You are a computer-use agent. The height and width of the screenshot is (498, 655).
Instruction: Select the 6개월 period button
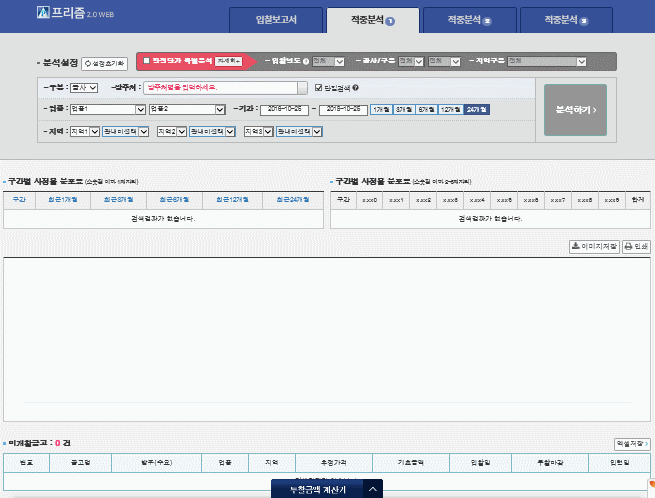(427, 109)
